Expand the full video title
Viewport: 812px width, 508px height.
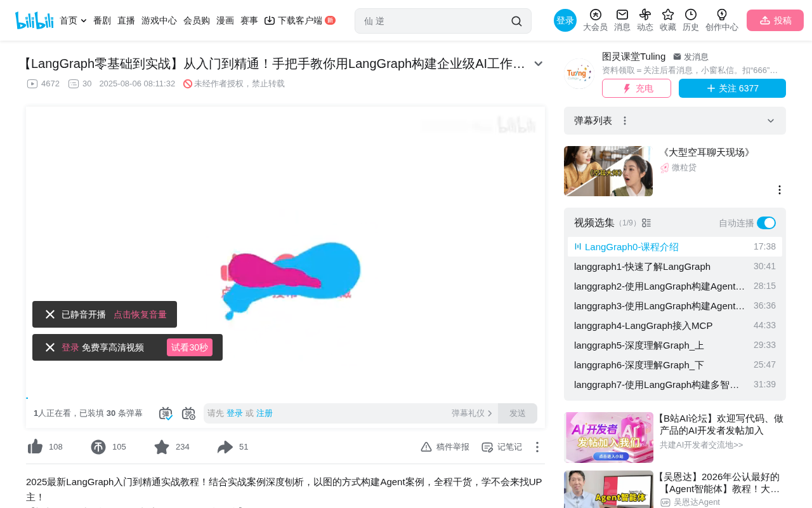(x=539, y=63)
